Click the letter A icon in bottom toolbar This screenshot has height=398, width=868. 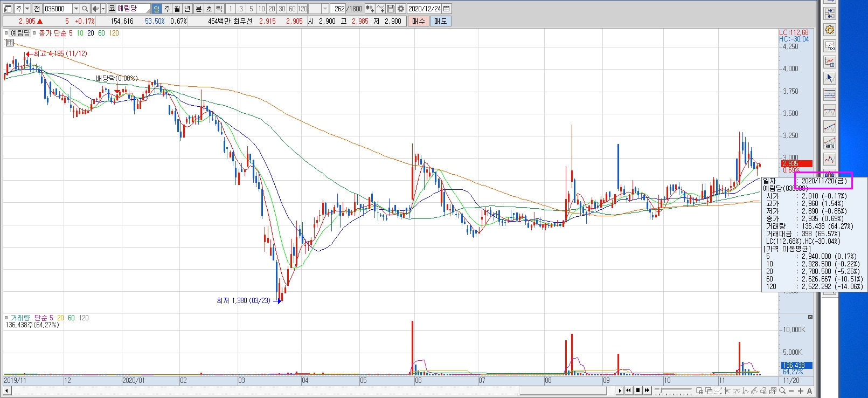(809, 391)
